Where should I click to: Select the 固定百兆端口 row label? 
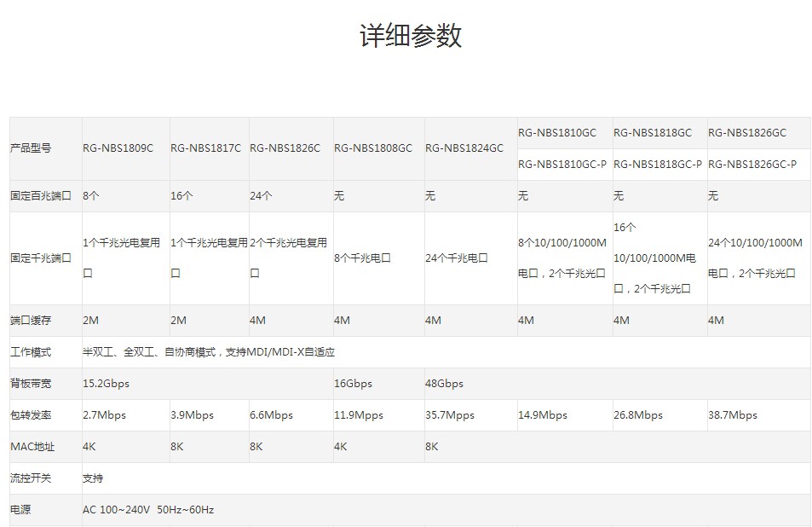pos(40,196)
